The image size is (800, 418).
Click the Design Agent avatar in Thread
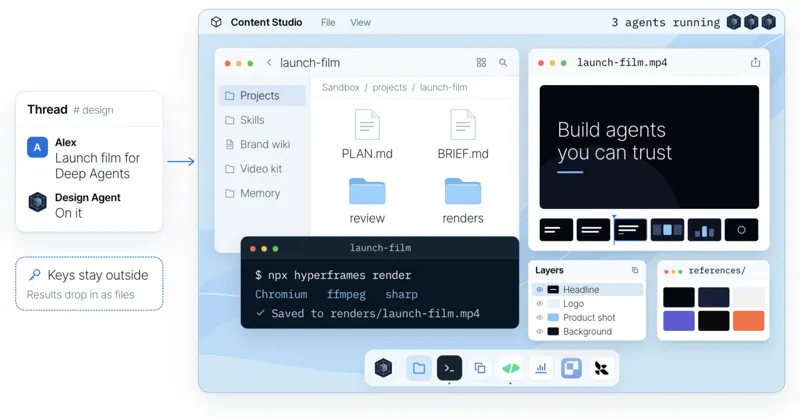[x=37, y=202]
